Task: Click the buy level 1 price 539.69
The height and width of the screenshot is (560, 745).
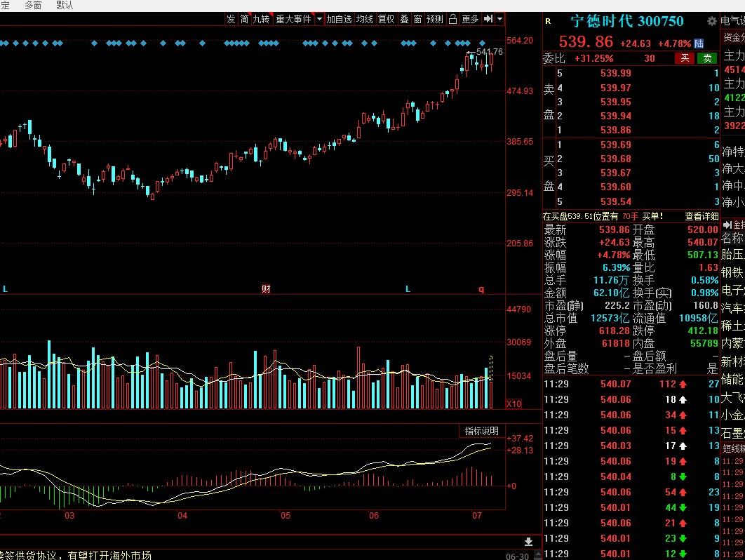Action: coord(616,145)
